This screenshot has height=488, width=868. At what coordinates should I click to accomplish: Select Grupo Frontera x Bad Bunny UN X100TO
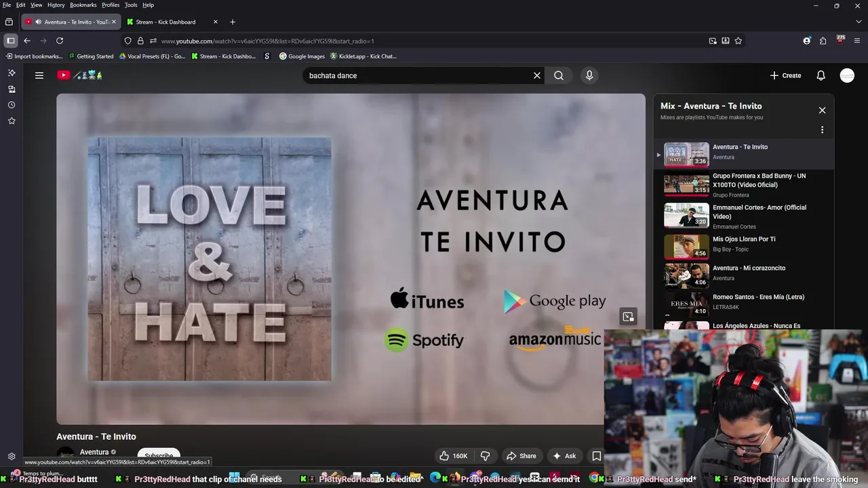(743, 184)
